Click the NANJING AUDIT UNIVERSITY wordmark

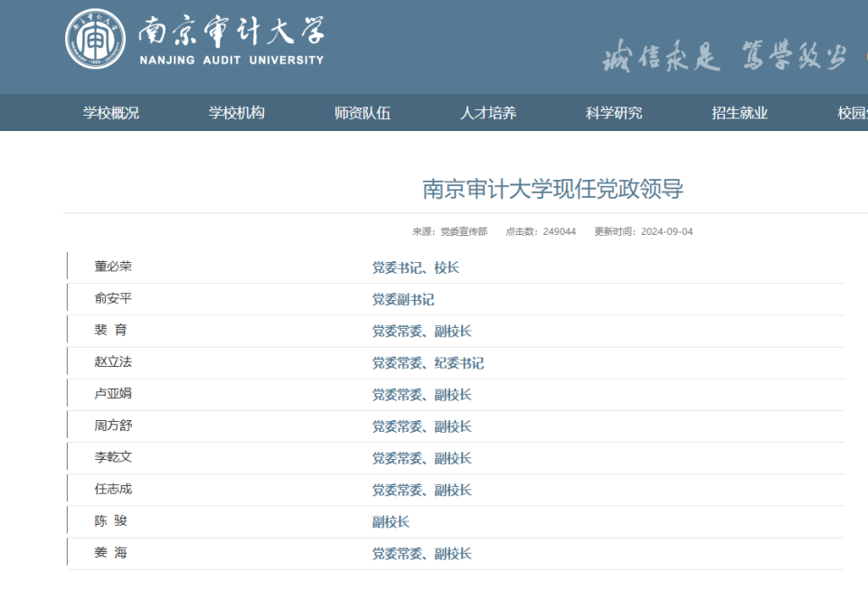pyautogui.click(x=231, y=61)
